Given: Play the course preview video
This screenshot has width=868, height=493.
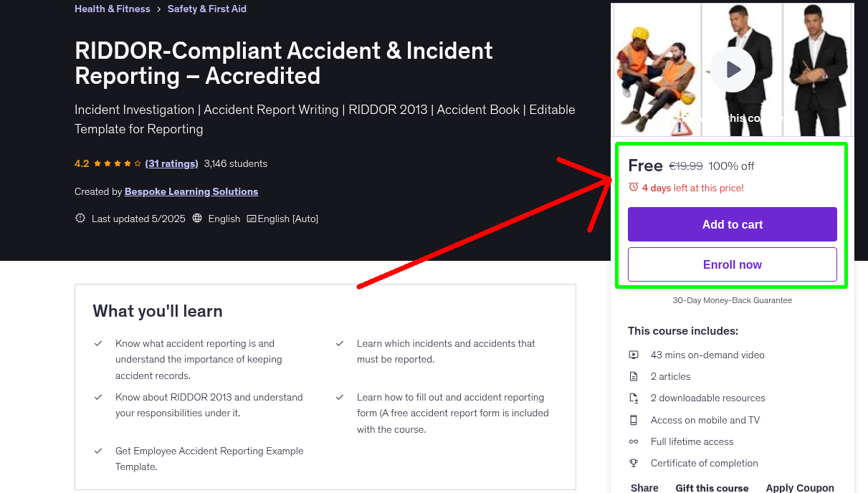Looking at the screenshot, I should pos(732,70).
